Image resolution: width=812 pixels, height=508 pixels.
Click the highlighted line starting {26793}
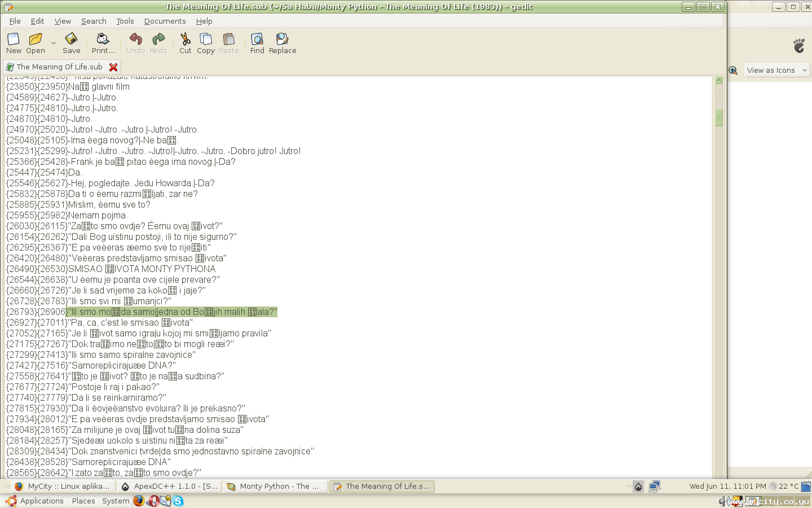(x=142, y=312)
